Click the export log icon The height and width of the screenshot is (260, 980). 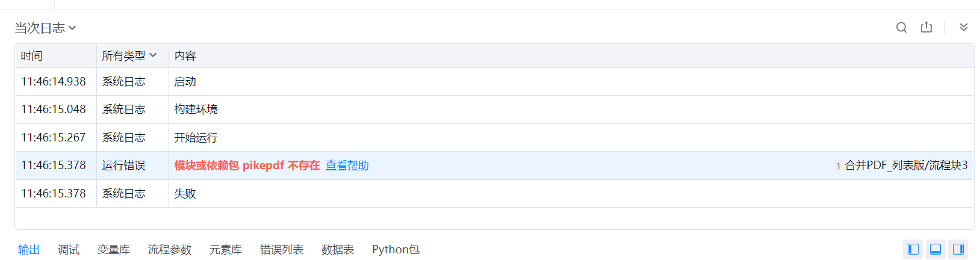click(926, 28)
